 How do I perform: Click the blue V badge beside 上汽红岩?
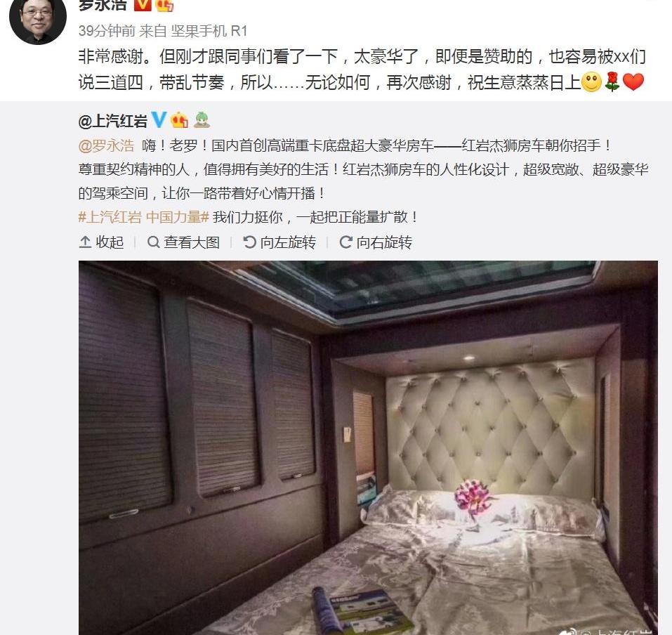tap(159, 119)
